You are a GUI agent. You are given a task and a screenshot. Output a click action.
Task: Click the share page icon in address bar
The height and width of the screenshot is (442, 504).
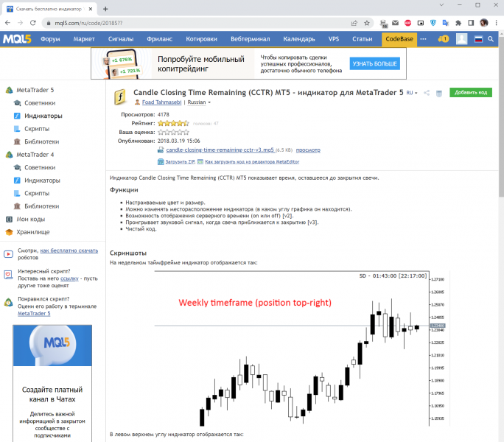[354, 23]
